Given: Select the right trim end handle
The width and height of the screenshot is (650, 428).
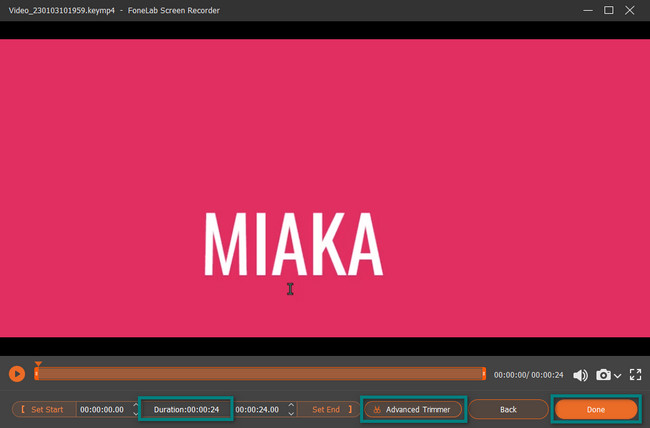Looking at the screenshot, I should [484, 374].
